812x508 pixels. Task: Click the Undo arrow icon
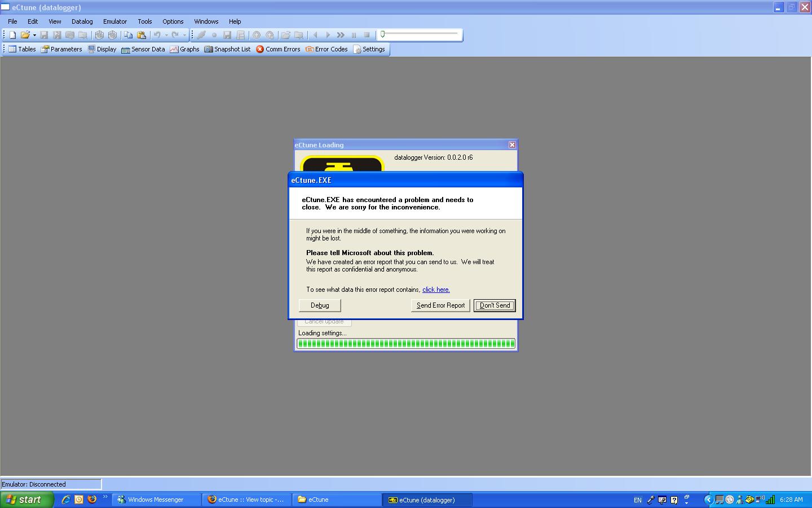[157, 35]
